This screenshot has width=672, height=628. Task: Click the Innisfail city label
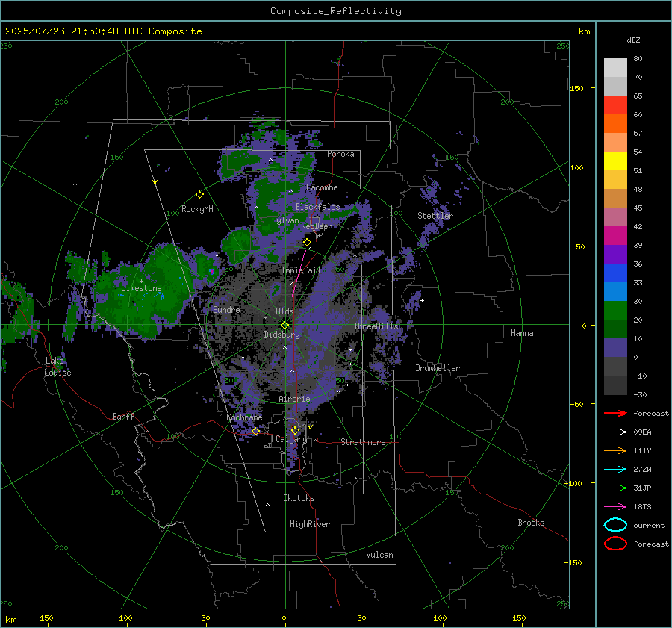click(301, 270)
